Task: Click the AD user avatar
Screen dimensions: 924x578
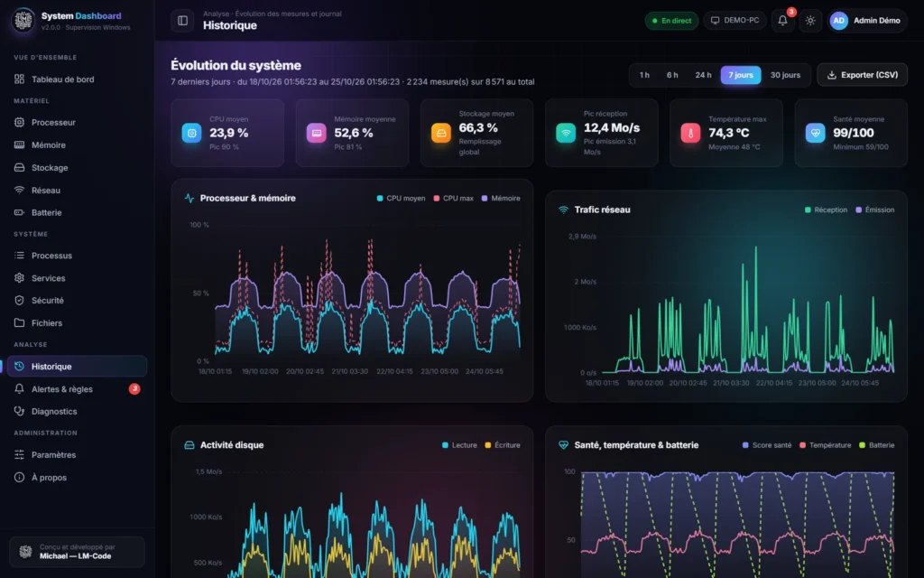Action: 838,21
